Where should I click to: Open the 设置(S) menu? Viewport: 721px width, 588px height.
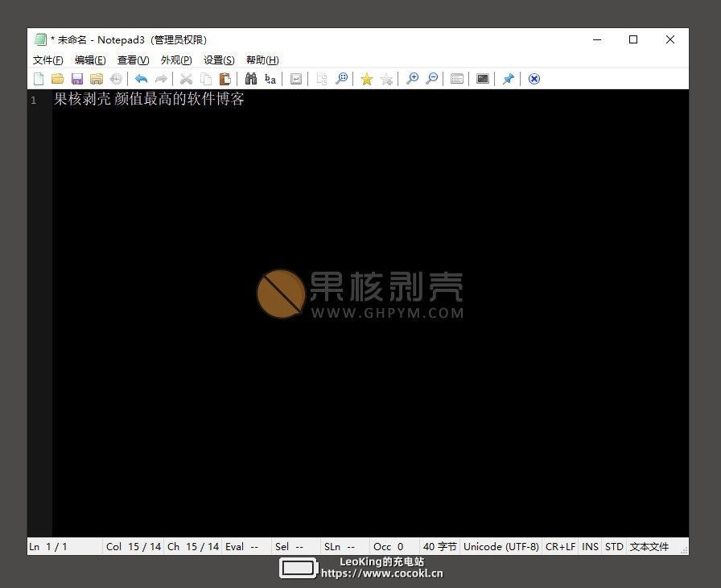[x=219, y=60]
